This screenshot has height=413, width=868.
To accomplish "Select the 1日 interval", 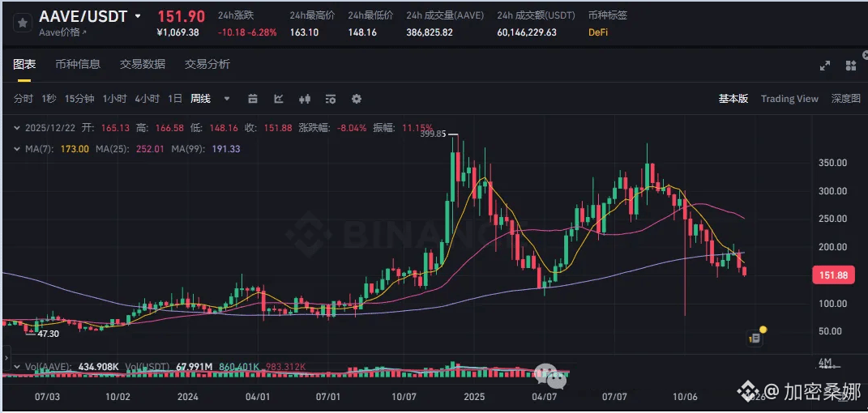I will [x=175, y=99].
